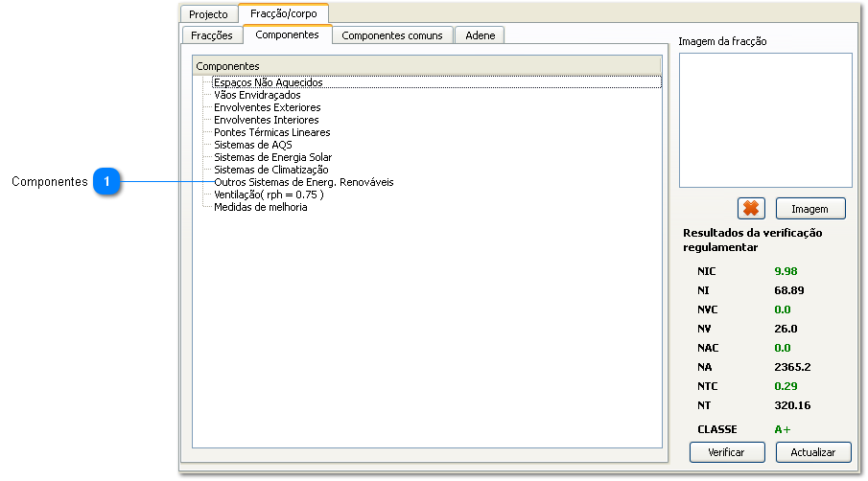The width and height of the screenshot is (868, 481).
Task: Select Vãos Envidraçados in the tree
Action: [256, 95]
